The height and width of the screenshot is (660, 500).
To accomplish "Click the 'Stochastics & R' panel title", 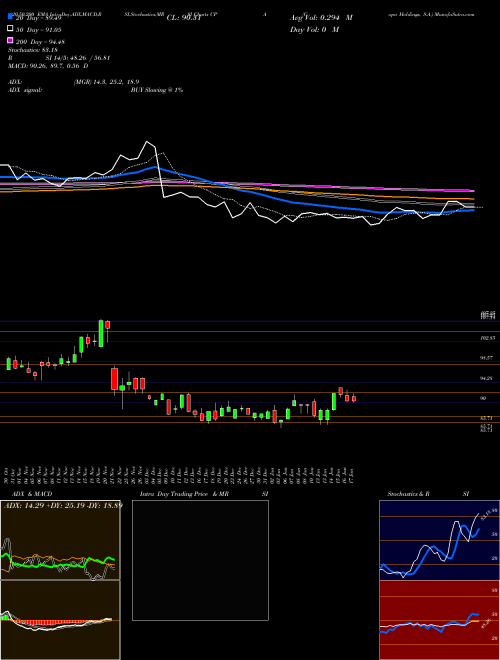I will pyautogui.click(x=409, y=494).
